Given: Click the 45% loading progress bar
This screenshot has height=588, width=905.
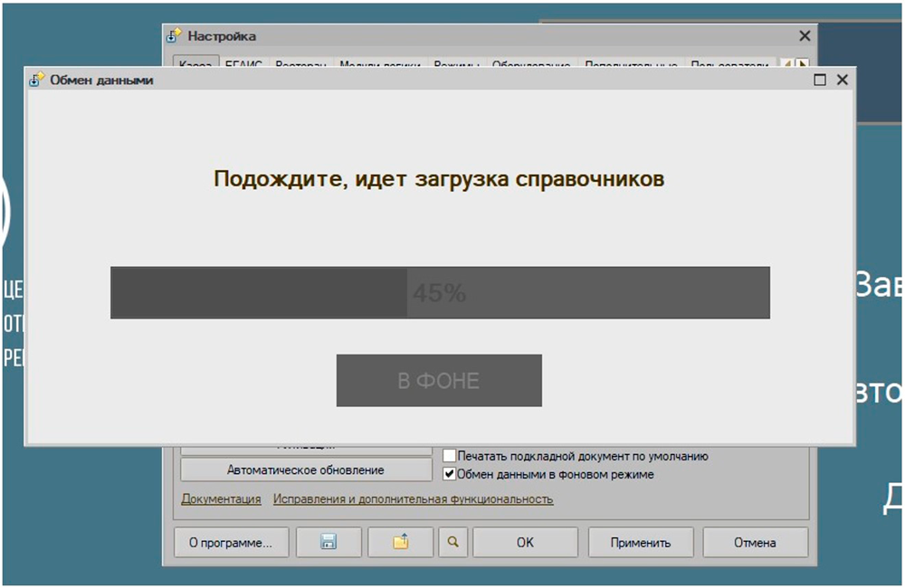Looking at the screenshot, I should [440, 293].
